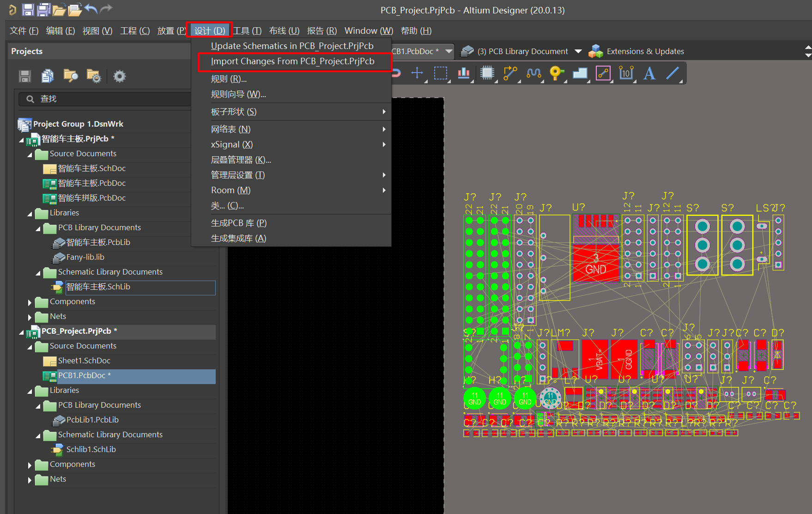Select the Place Line tool
The width and height of the screenshot is (812, 514).
coord(673,73)
